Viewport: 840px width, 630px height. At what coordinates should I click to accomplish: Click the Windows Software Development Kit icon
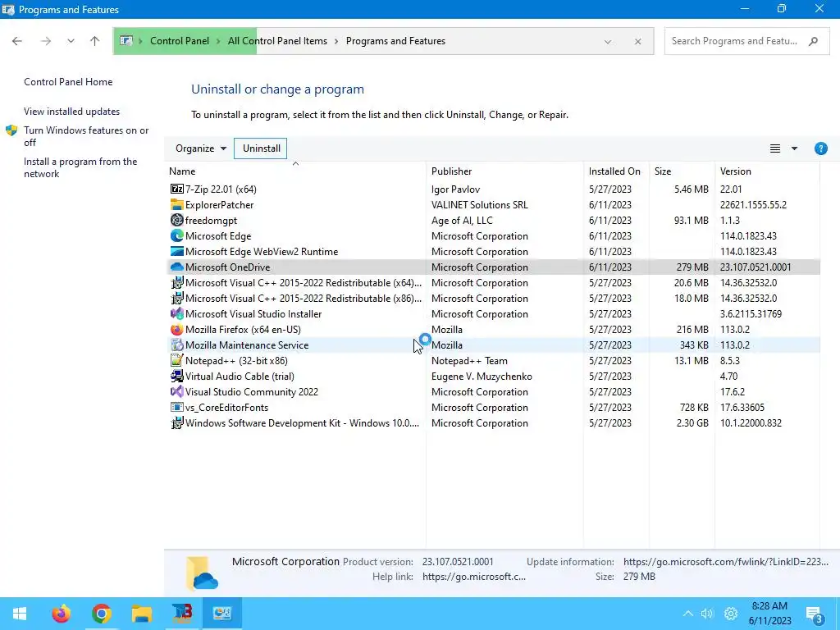coord(177,422)
